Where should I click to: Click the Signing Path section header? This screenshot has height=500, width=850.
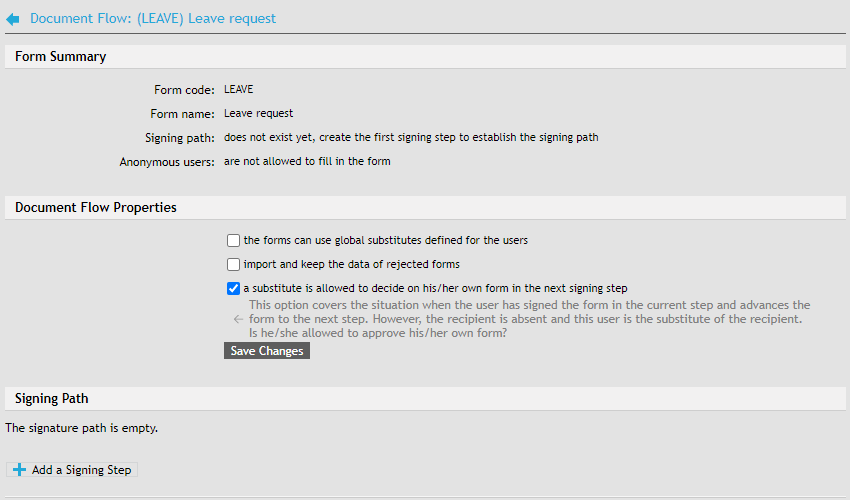[52, 398]
